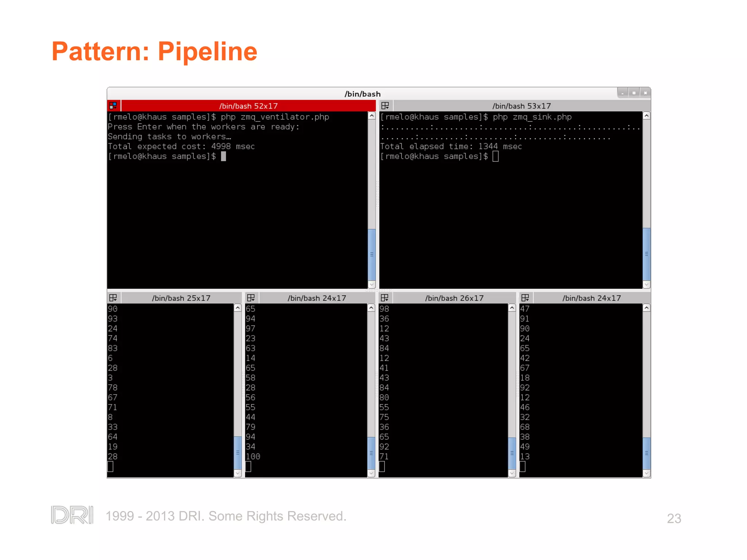The width and height of the screenshot is (747, 560).
Task: Click scroll-up arrow in worker terminal starting with 47
Action: tap(646, 308)
